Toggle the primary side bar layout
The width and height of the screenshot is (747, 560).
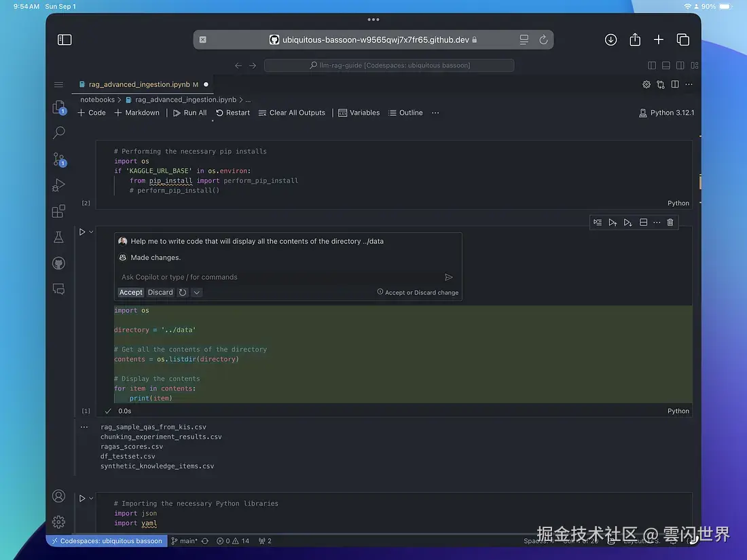(652, 65)
